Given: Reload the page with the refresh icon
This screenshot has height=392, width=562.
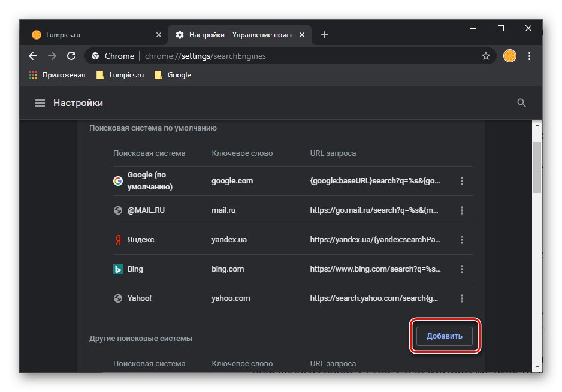Looking at the screenshot, I should click(71, 56).
